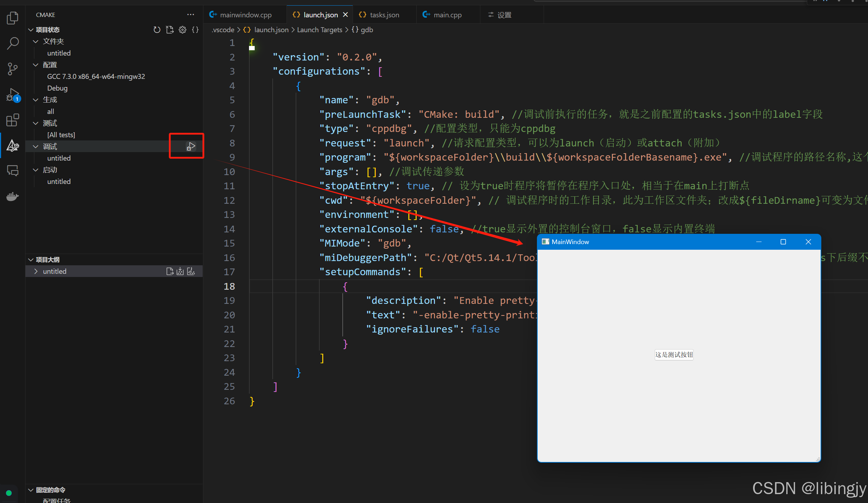Collapse the 文件夹 tree section
The height and width of the screenshot is (503, 868).
(36, 41)
